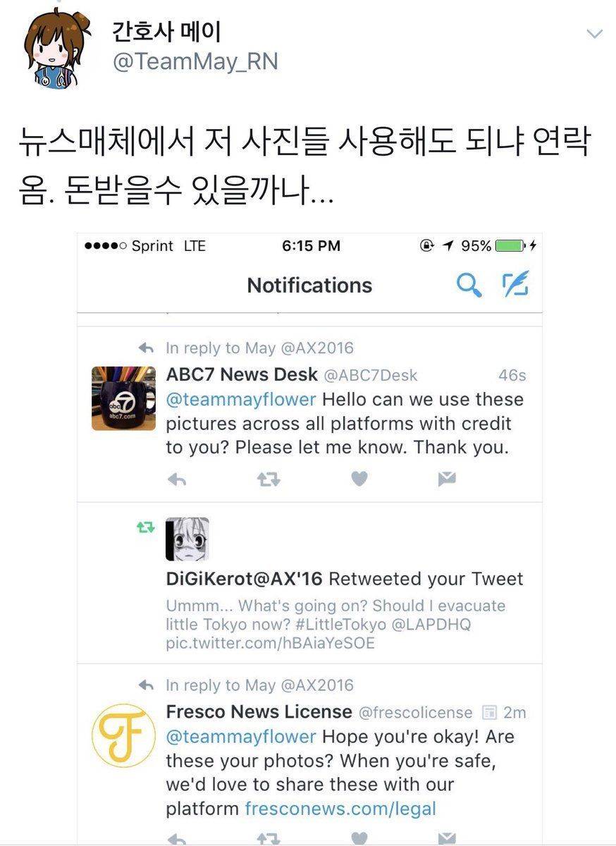
Task: Open the @TeamMay_RN profile handle
Action: (195, 62)
